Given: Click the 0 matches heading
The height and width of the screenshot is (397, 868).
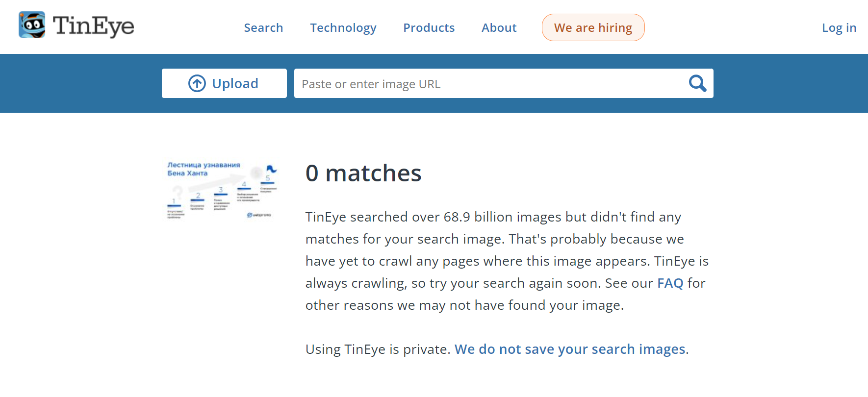Looking at the screenshot, I should point(363,173).
